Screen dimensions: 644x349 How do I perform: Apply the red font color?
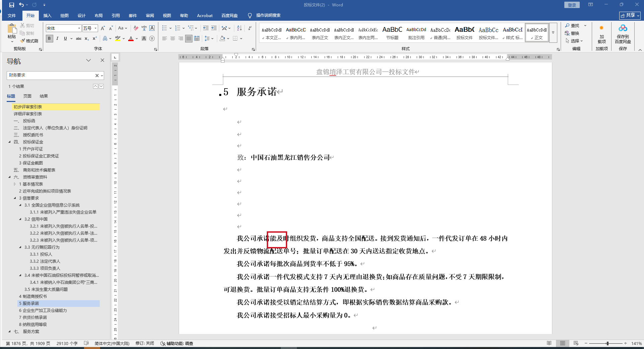click(131, 38)
